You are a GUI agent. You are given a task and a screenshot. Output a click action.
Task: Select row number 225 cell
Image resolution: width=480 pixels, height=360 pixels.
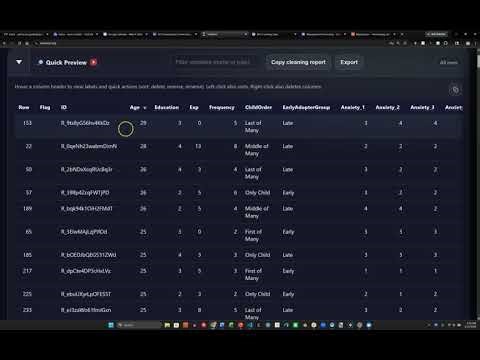(27, 294)
